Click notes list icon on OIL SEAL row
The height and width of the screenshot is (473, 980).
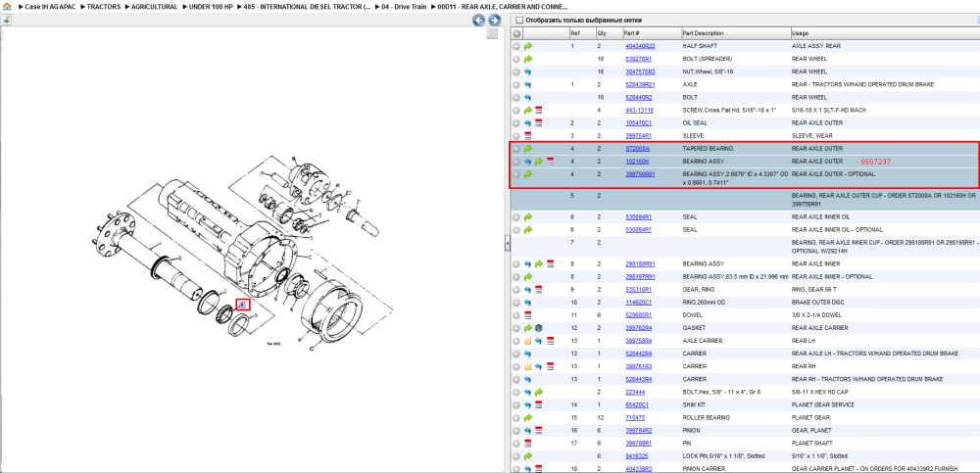539,123
